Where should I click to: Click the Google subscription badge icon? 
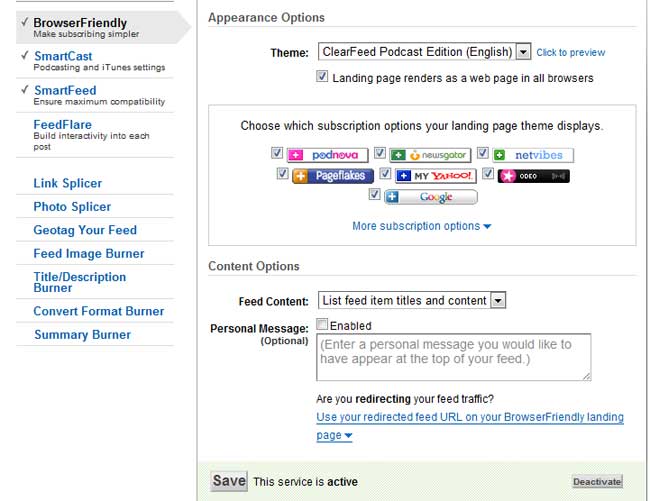tap(430, 197)
